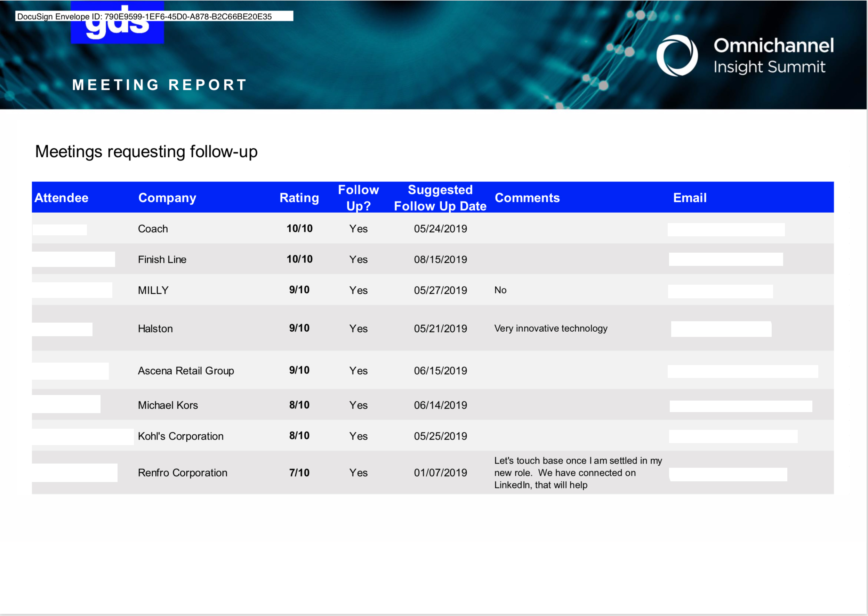Viewport: 868px width, 616px height.
Task: Click the 9/10 rating for Halston
Action: click(299, 328)
